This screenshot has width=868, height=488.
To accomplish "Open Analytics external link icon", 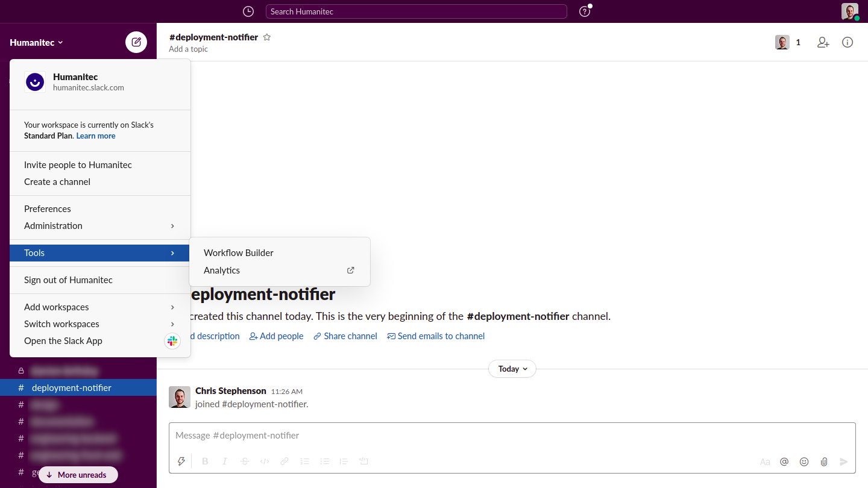I will click(351, 271).
